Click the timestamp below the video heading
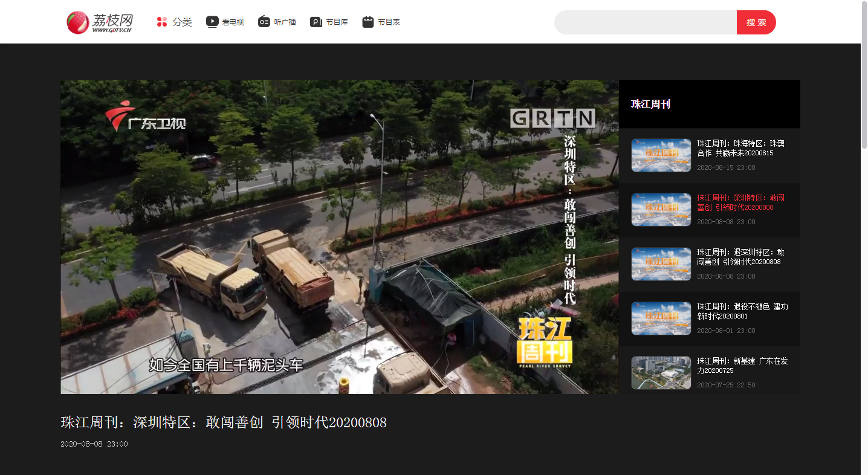This screenshot has height=475, width=868. (x=94, y=444)
